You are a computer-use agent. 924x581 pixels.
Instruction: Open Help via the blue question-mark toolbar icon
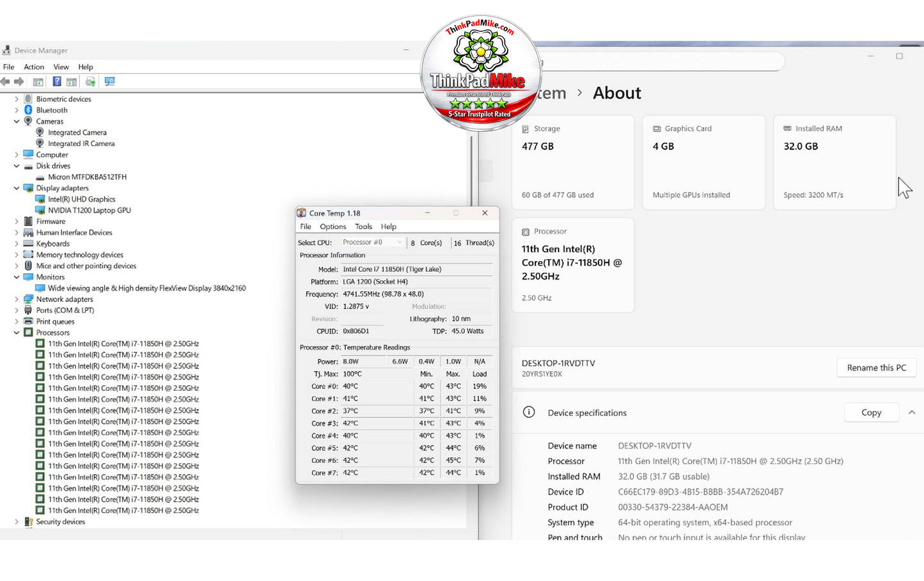pos(57,82)
